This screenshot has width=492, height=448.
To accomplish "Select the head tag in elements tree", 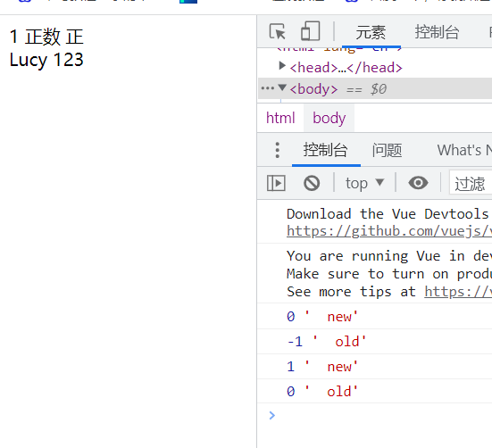I will (346, 68).
